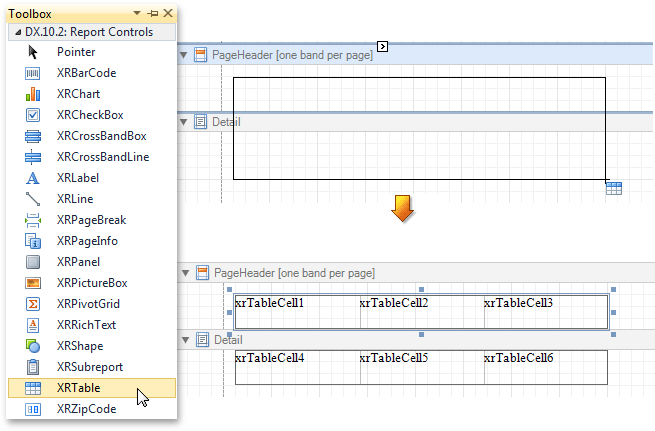This screenshot has height=431, width=655.
Task: Click the table's top-center resize handle
Action: coord(421,289)
